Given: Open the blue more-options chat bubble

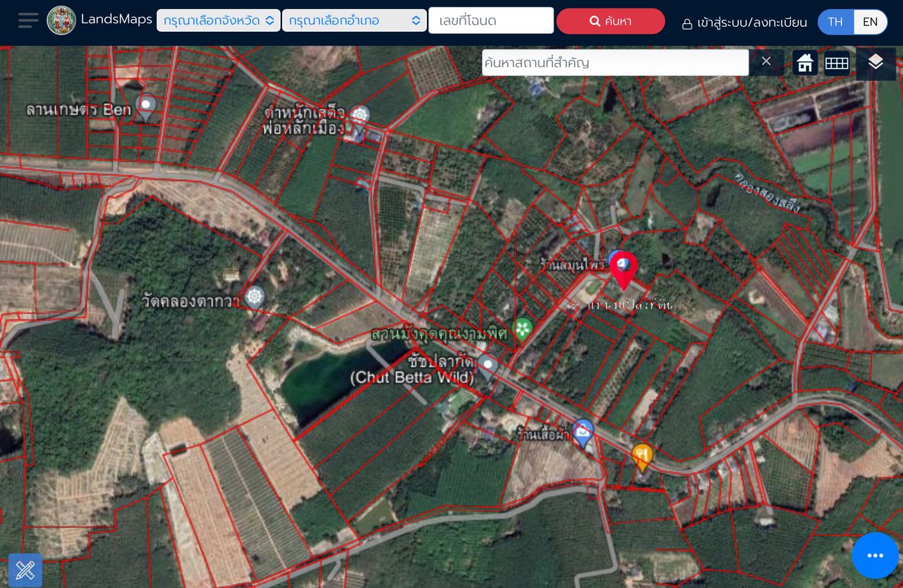Looking at the screenshot, I should 875,556.
